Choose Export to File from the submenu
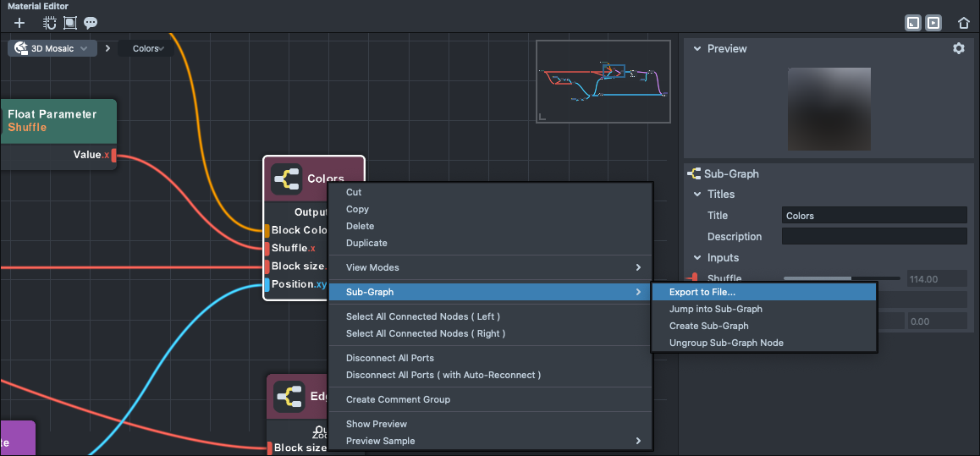 coord(702,292)
